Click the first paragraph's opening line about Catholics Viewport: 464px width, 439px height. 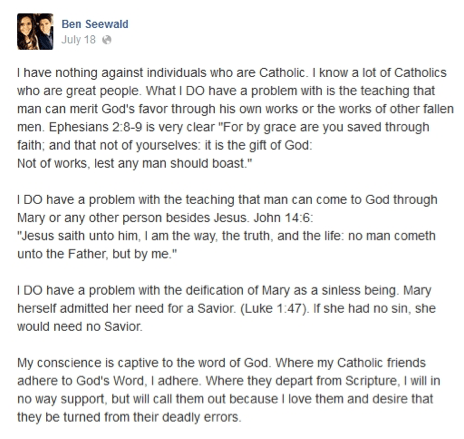pyautogui.click(x=232, y=73)
